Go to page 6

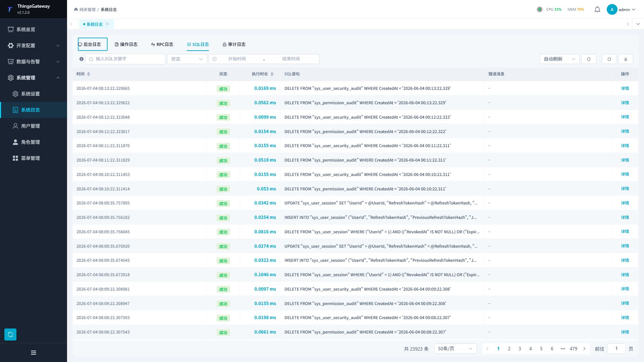pos(552,349)
